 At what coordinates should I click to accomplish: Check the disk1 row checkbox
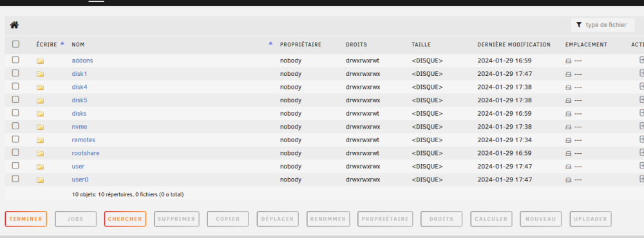tap(15, 73)
